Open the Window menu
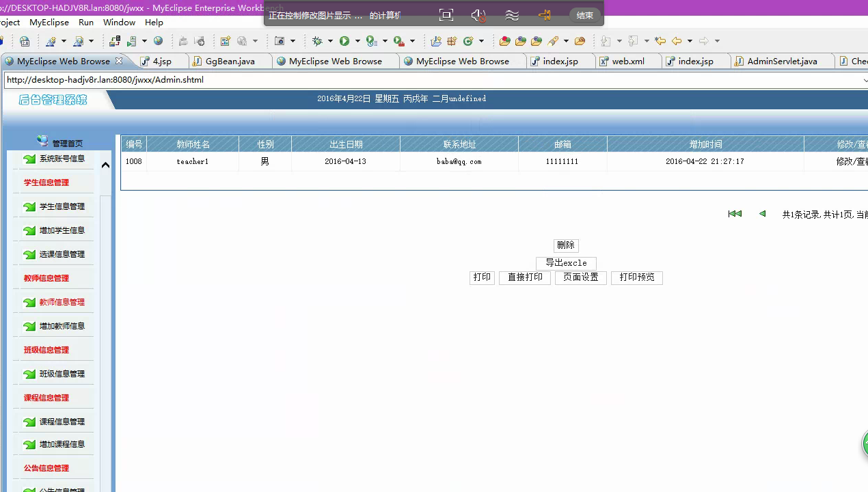Viewport: 868px width, 492px height. pos(119,22)
